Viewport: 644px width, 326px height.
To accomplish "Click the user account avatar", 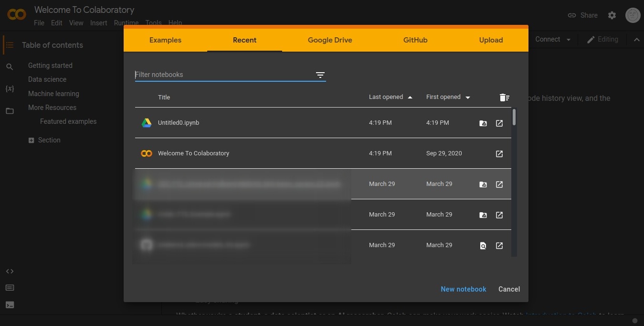I will click(x=633, y=15).
